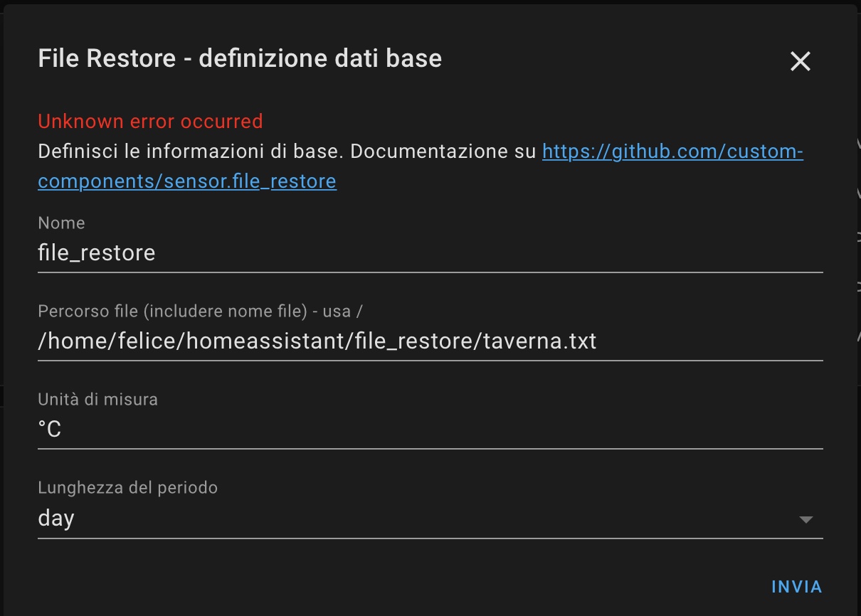Image resolution: width=861 pixels, height=616 pixels.
Task: Close the File Restore dialog
Action: click(801, 62)
